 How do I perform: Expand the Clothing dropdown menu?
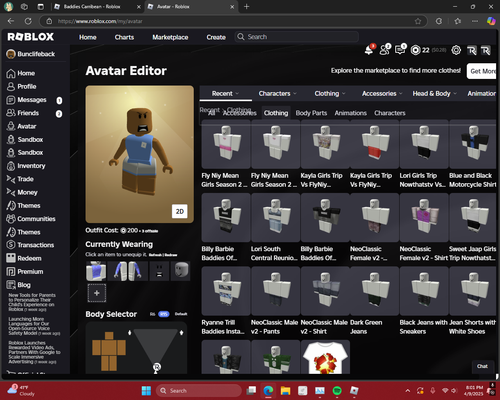(x=330, y=94)
